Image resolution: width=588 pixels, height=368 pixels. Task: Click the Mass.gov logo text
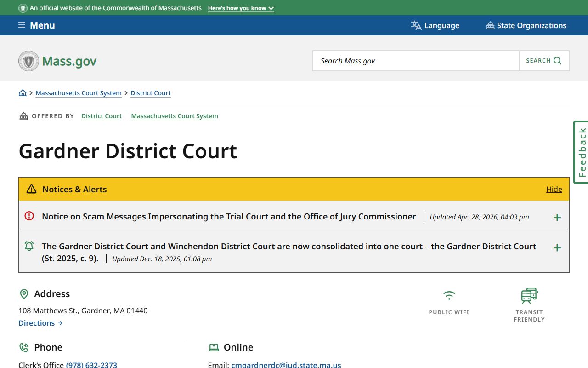click(x=69, y=61)
